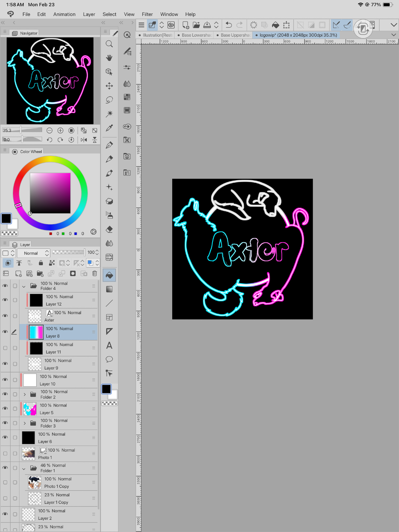This screenshot has height=532, width=399.
Task: Toggle visibility of Layer 10
Action: (x=5, y=380)
